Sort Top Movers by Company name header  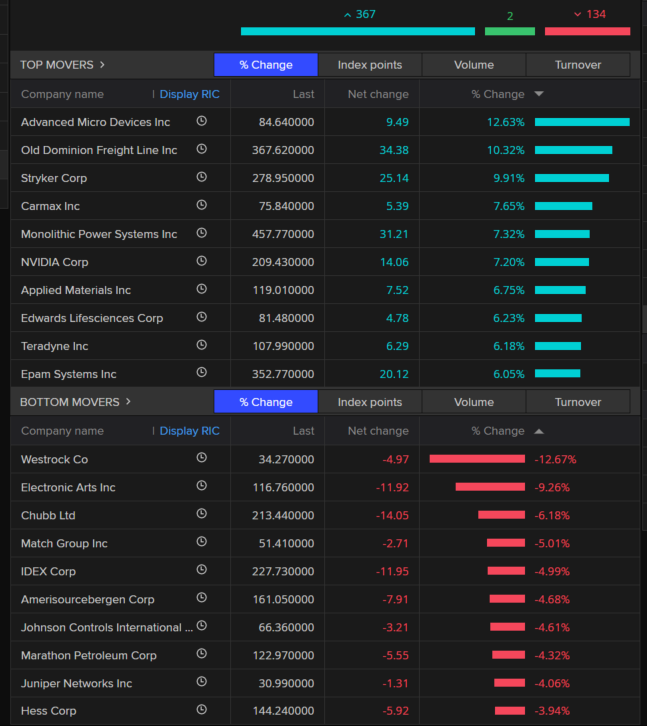point(62,94)
